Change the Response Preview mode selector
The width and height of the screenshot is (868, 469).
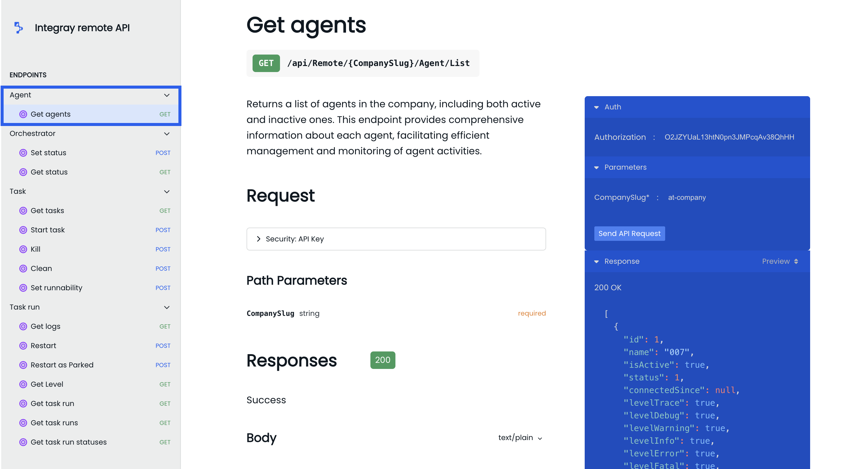[780, 261]
